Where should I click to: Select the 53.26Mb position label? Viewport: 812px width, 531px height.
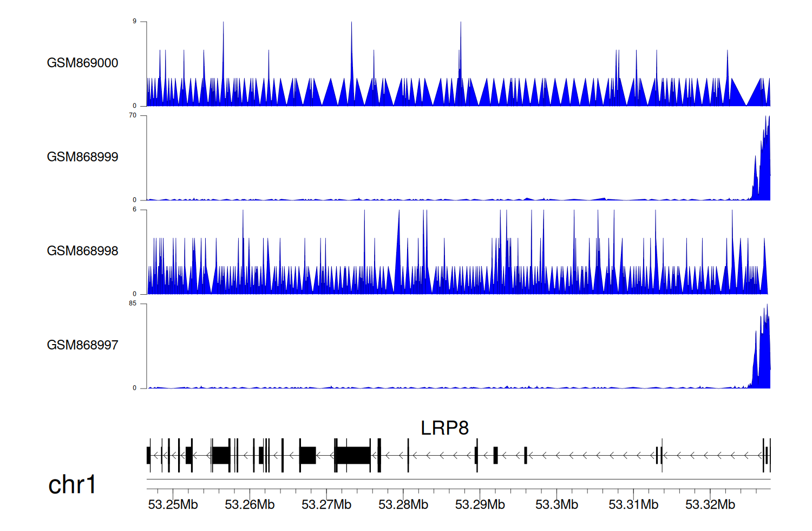point(250,504)
